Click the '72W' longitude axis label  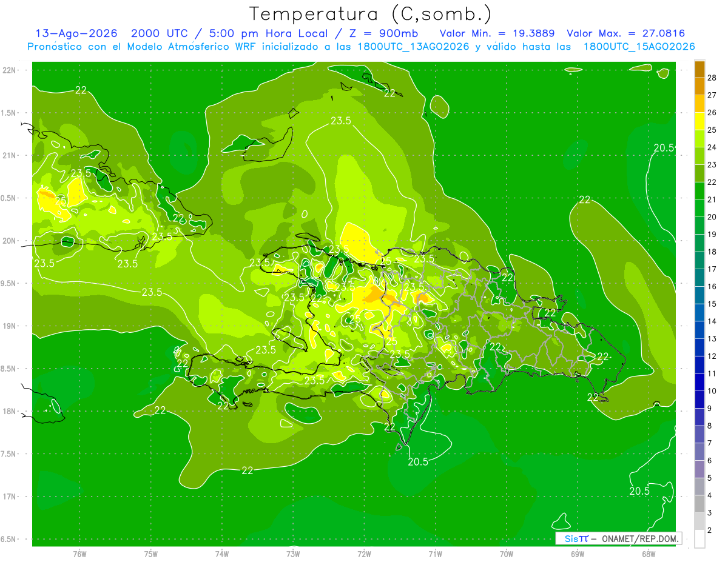click(x=364, y=554)
